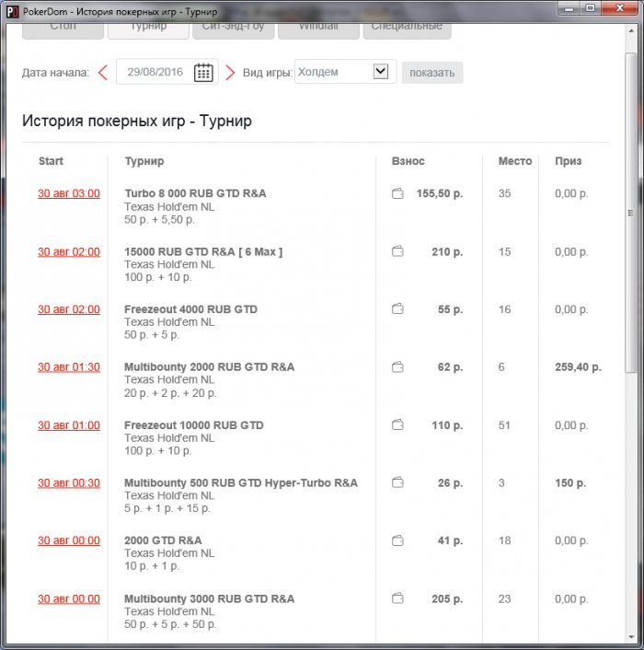This screenshot has height=650, width=644.
Task: Click place value 51 in Freezeout 10000 row
Action: pyautogui.click(x=504, y=425)
